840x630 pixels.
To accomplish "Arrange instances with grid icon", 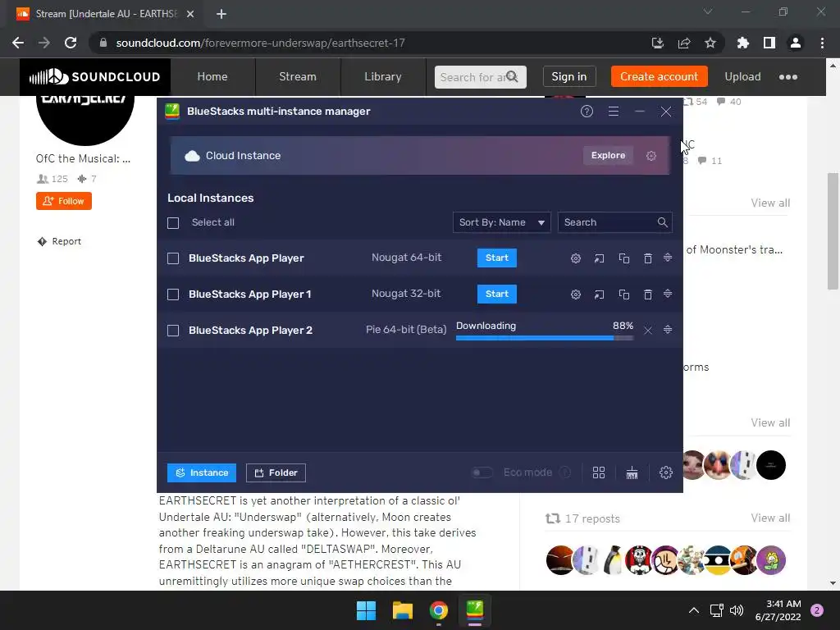I will [598, 472].
